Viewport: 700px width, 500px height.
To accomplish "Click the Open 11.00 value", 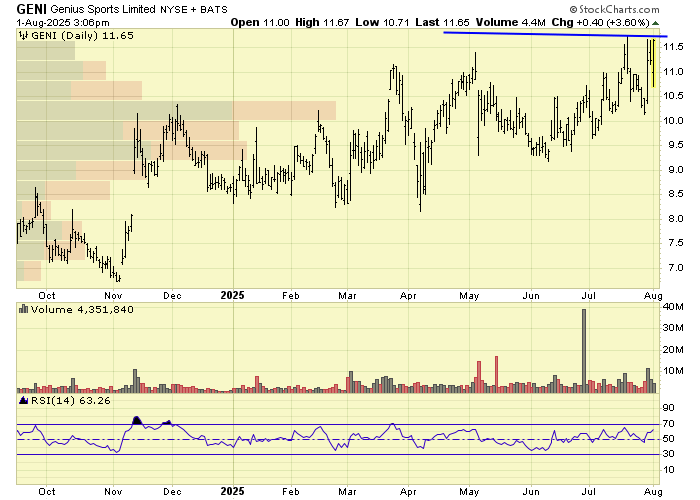I will click(260, 22).
